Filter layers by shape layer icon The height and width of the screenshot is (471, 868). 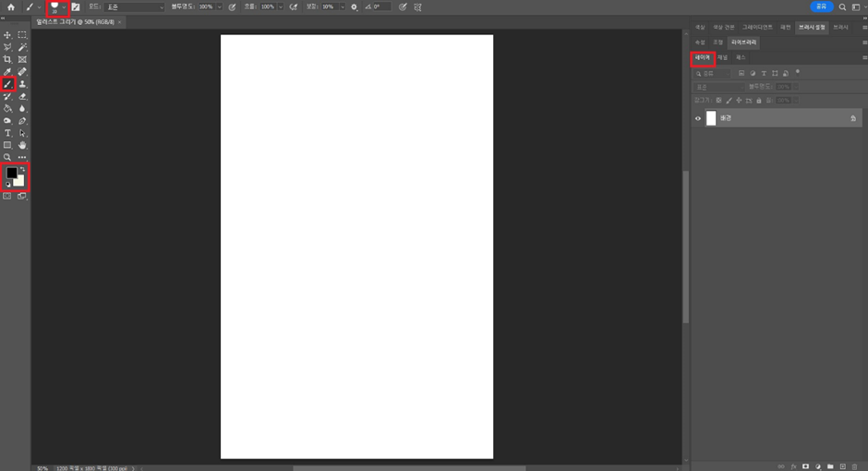point(775,73)
